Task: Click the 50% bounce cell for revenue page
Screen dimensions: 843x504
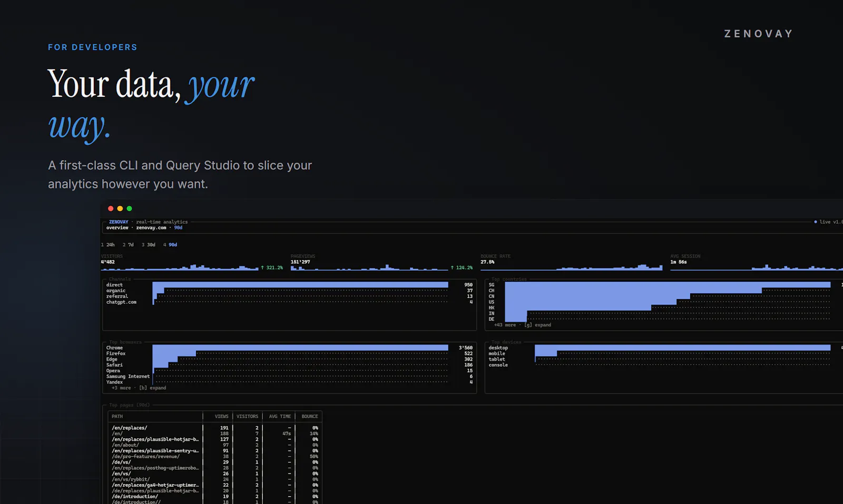Action: pyautogui.click(x=314, y=457)
